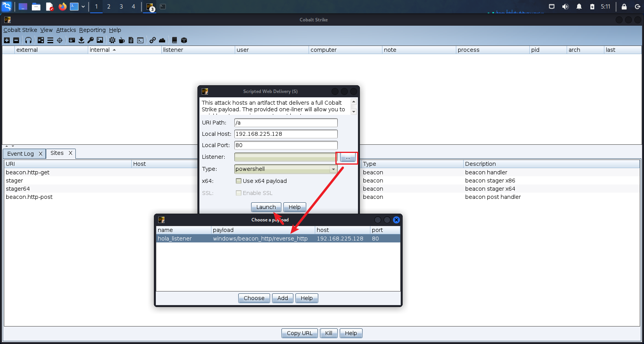Viewport: 644px width, 344px height.
Task: Switch to workspace 2
Action: pos(109,7)
